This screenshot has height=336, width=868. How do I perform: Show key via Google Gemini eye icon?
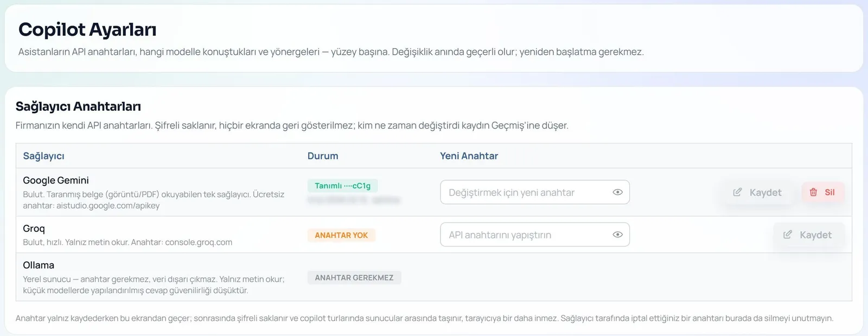617,192
